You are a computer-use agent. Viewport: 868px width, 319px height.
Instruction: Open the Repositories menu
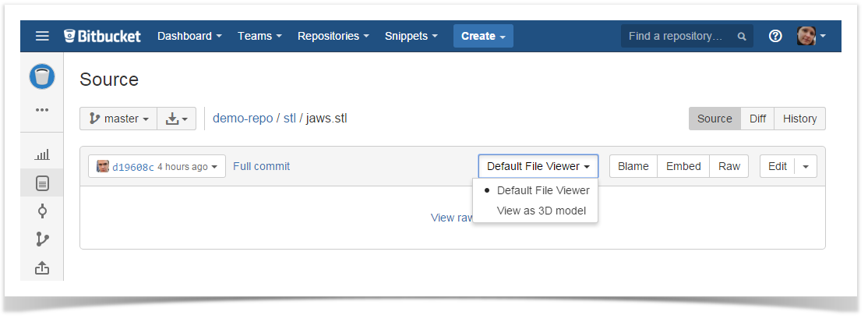tap(333, 36)
